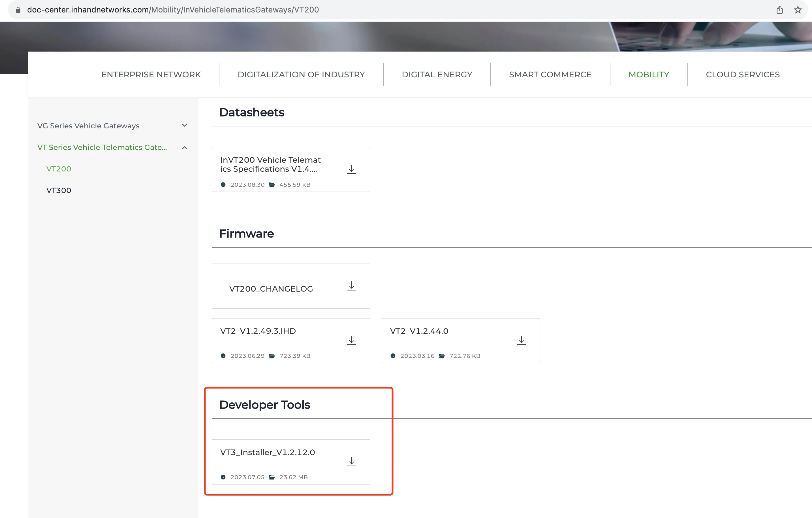The width and height of the screenshot is (812, 518).
Task: Click VG Series Vehicle Gateways label
Action: point(88,126)
